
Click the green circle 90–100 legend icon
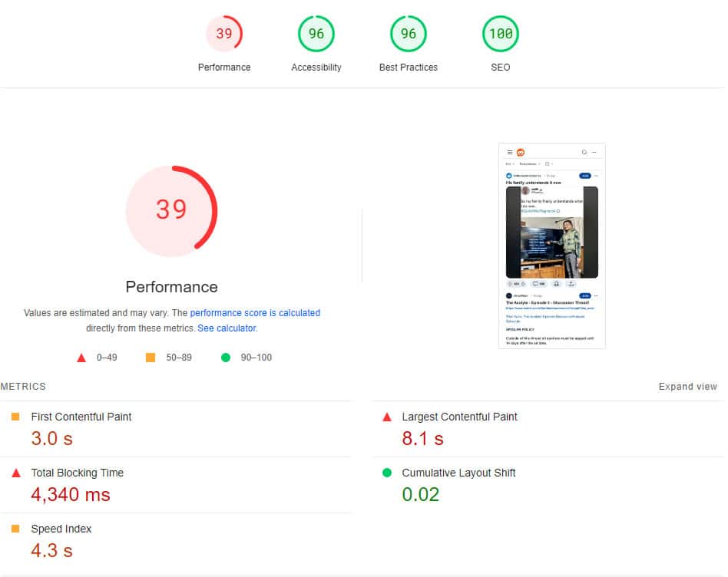tap(226, 358)
